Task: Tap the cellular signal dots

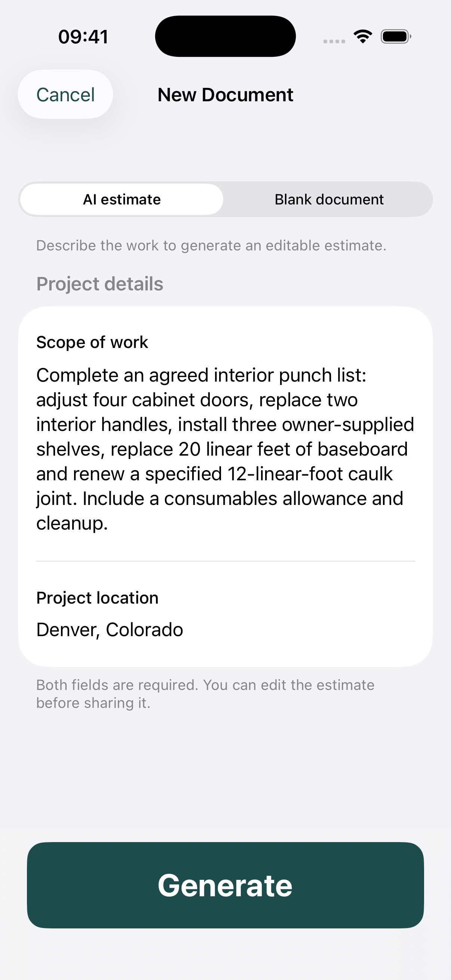Action: tap(334, 41)
